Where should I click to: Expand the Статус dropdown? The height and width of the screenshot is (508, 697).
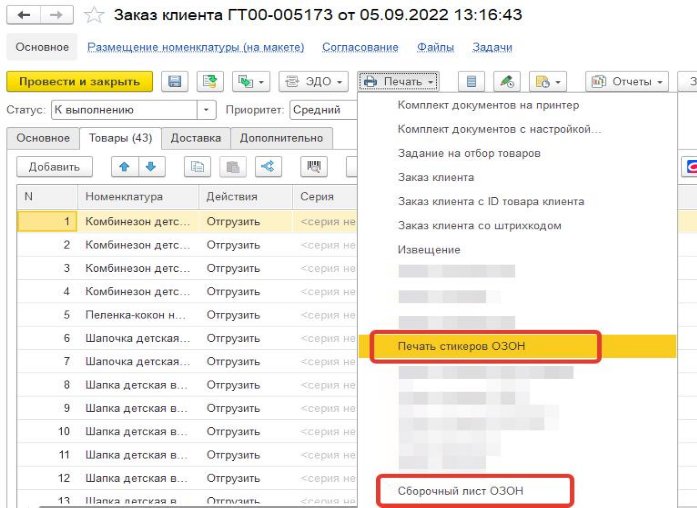pyautogui.click(x=207, y=110)
